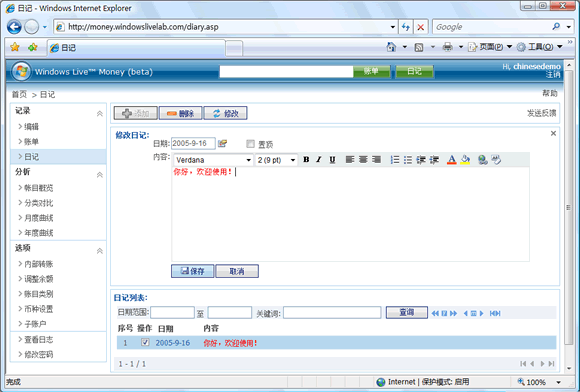Click the 删除 delete button
This screenshot has height=392, width=580.
pyautogui.click(x=181, y=113)
